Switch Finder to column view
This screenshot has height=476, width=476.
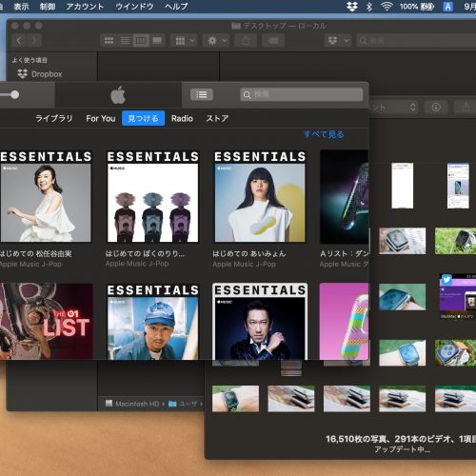pos(141,40)
